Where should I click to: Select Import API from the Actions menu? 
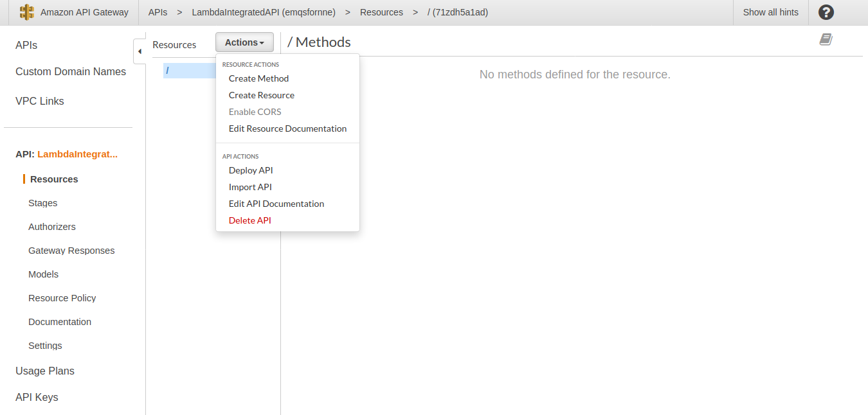point(249,187)
